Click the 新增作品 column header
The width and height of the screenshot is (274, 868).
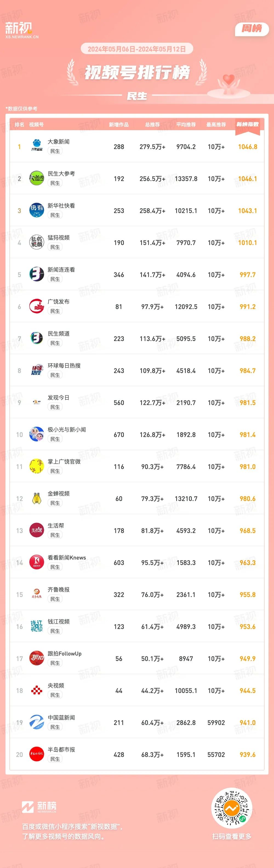[x=119, y=125]
